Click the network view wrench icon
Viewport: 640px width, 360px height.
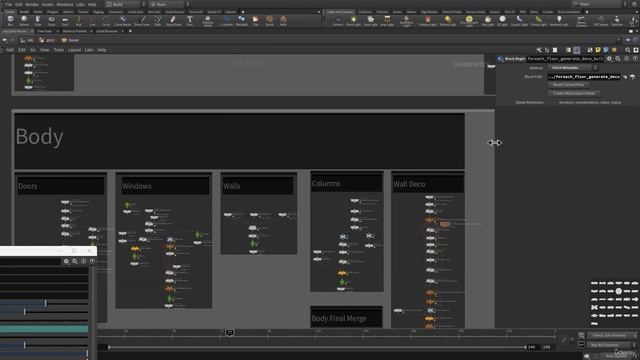[539, 50]
